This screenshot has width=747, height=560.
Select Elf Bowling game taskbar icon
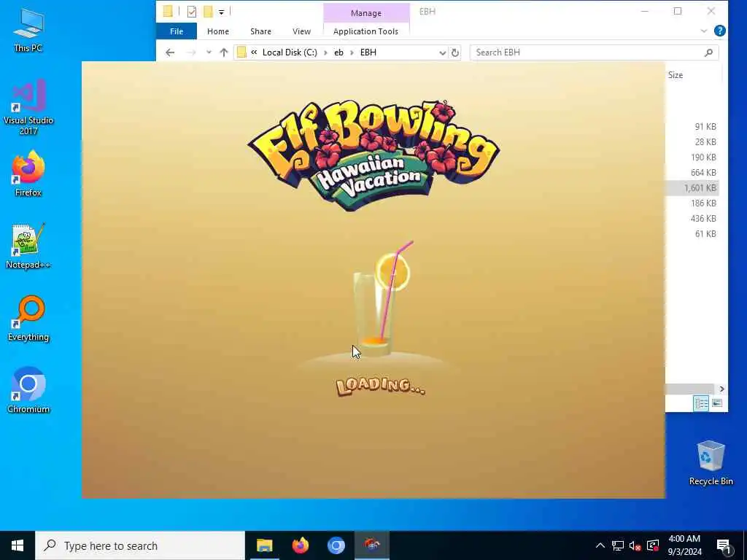click(372, 545)
